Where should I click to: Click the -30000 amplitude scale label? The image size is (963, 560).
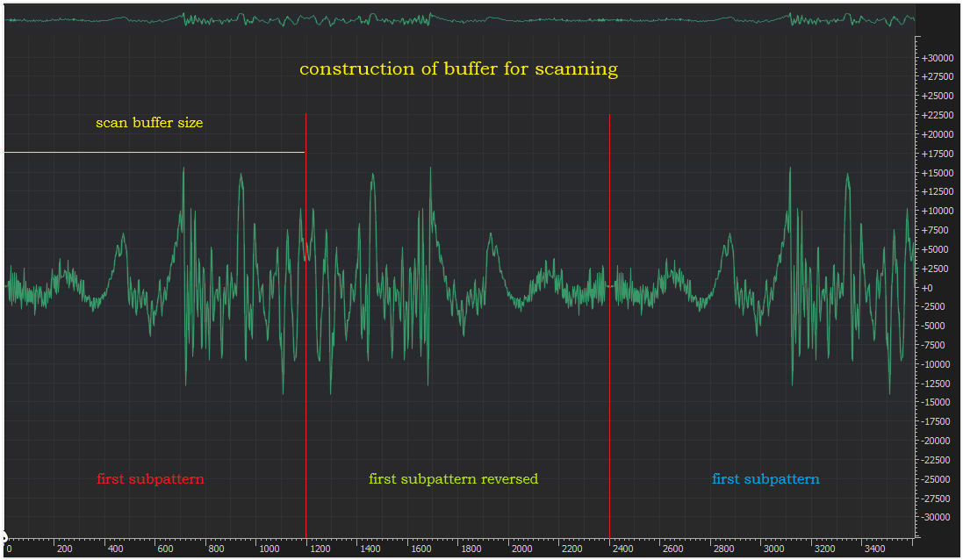(936, 518)
